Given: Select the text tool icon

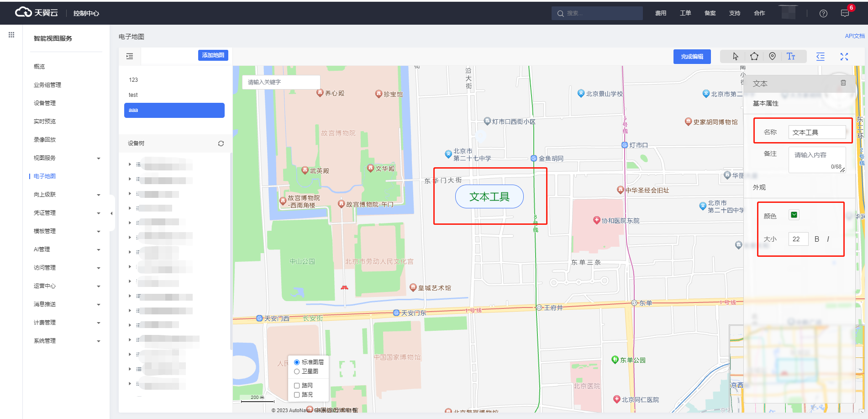Looking at the screenshot, I should (791, 56).
